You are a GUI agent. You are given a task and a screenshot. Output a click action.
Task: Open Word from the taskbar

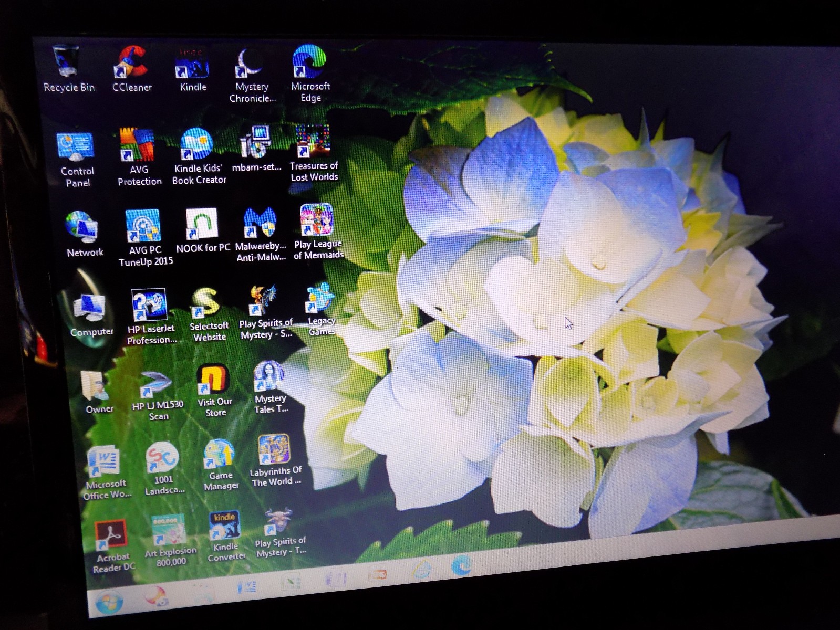pyautogui.click(x=247, y=587)
